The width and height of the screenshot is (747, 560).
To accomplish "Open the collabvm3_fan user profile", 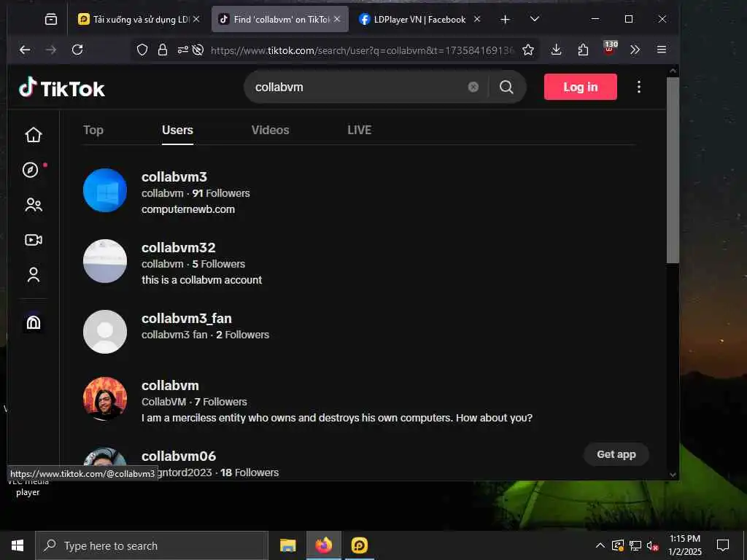I will (187, 318).
